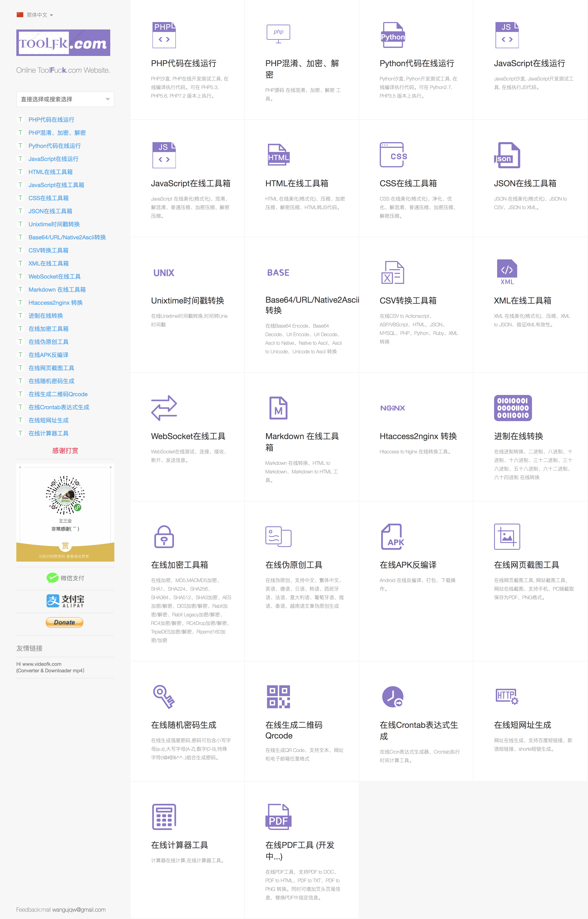Select the 在线计算器工具 calculator icon
This screenshot has width=588, height=919.
[x=164, y=817]
